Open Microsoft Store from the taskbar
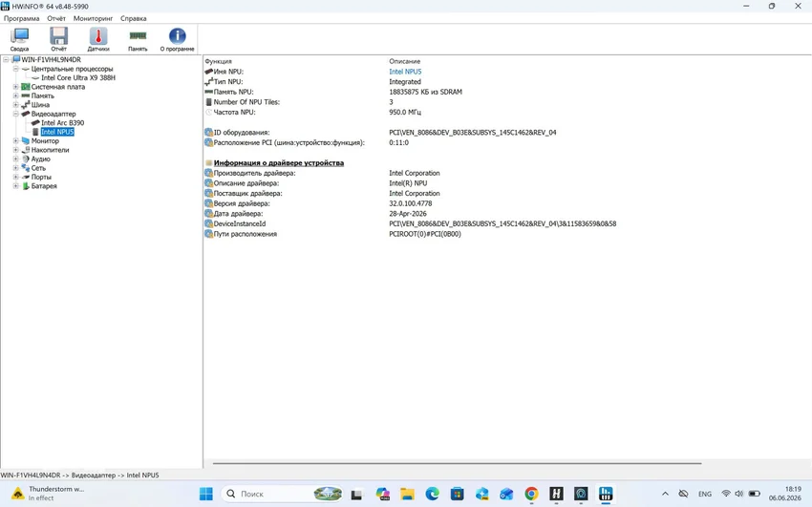The width and height of the screenshot is (812, 507). [457, 494]
